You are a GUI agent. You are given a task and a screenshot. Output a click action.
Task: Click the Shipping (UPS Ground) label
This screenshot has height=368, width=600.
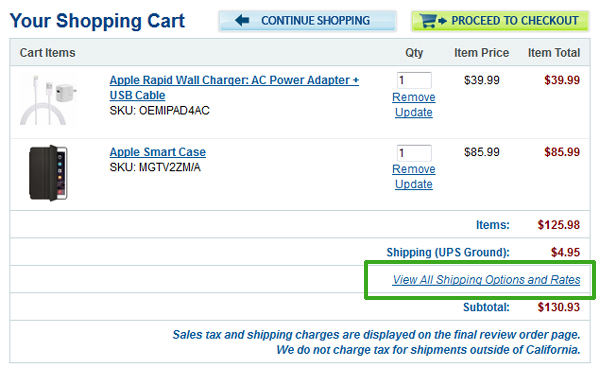(448, 252)
